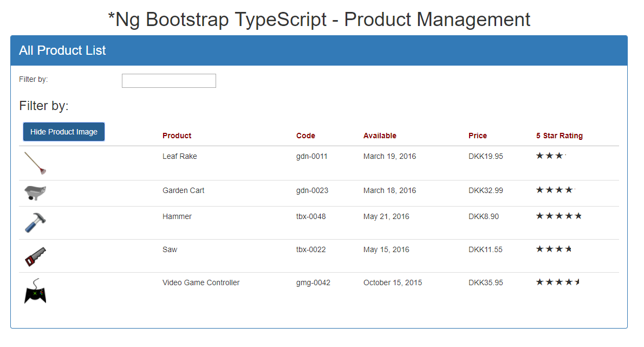Screen dimensions: 644x347
Task: Click the Hammer five-star rating
Action: [x=559, y=216]
